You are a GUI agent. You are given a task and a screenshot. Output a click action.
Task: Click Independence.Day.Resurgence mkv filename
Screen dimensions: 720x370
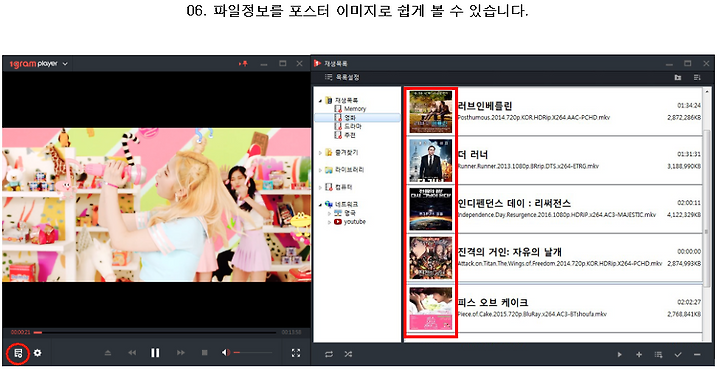(557, 215)
